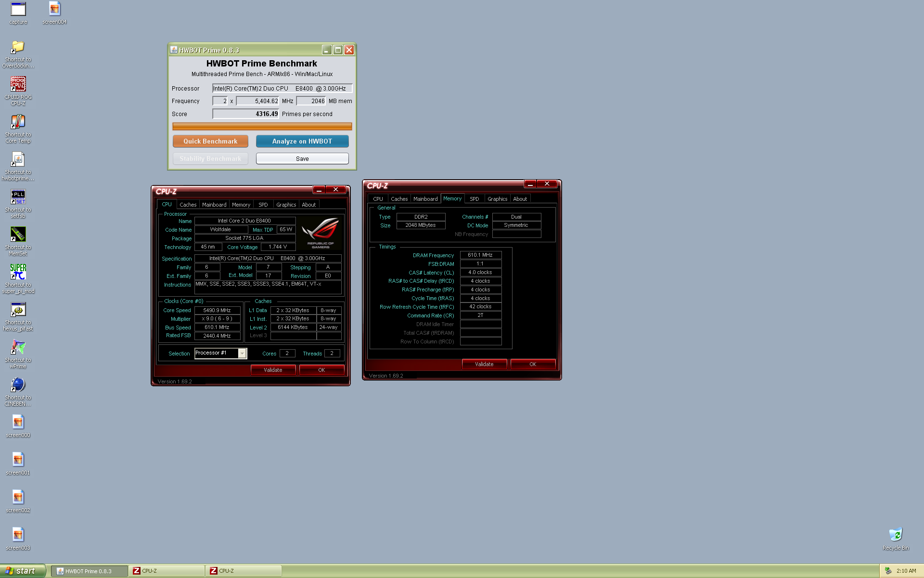Run the Quick Benchmark
Image resolution: width=924 pixels, height=578 pixels.
coord(210,141)
